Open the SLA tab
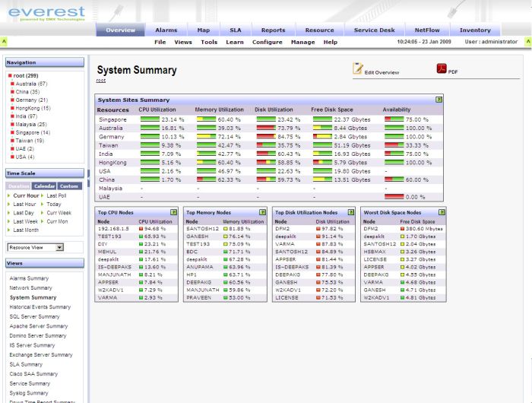Screen dimensions: 532x403 pyautogui.click(x=236, y=30)
